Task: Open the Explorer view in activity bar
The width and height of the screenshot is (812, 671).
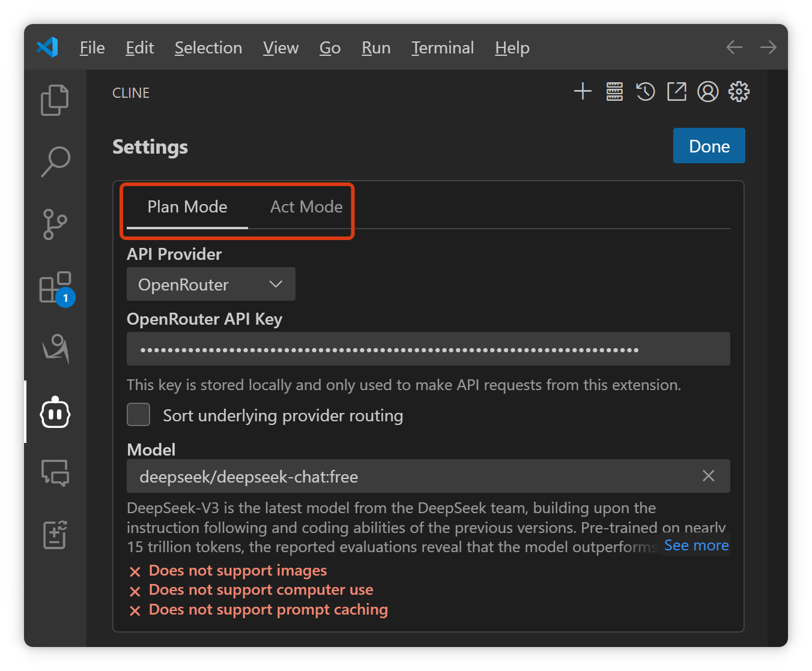Action: (x=55, y=100)
